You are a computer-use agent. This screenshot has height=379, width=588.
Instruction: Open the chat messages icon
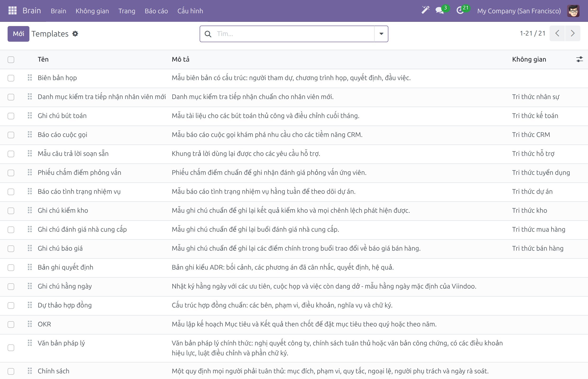(440, 11)
